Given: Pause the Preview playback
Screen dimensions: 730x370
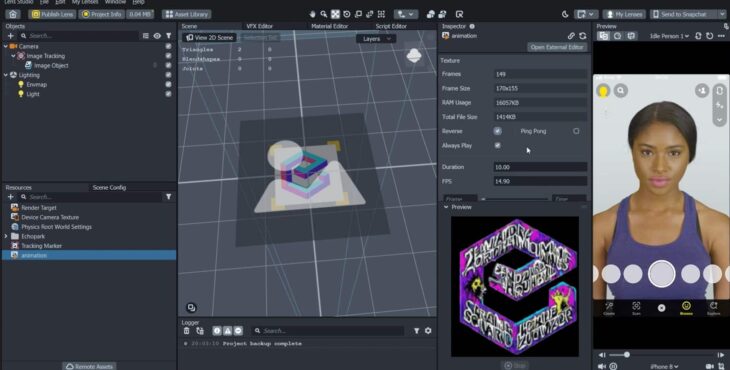Looking at the screenshot, I should click(x=614, y=366).
